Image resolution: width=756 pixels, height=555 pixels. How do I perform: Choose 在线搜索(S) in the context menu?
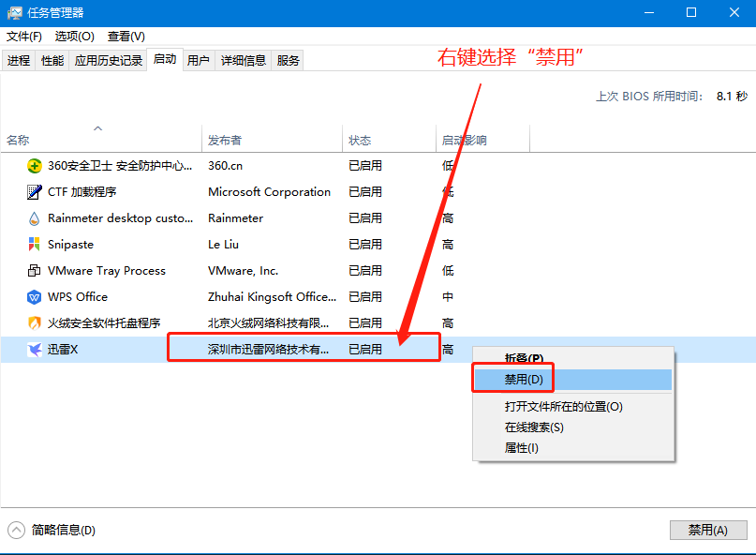pos(572,427)
